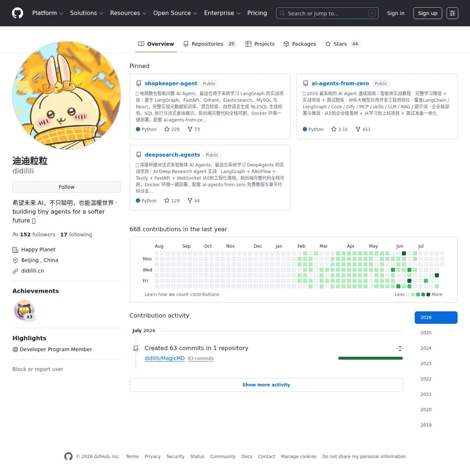470x476 pixels.
Task: Click the followers people icon
Action: (x=15, y=235)
